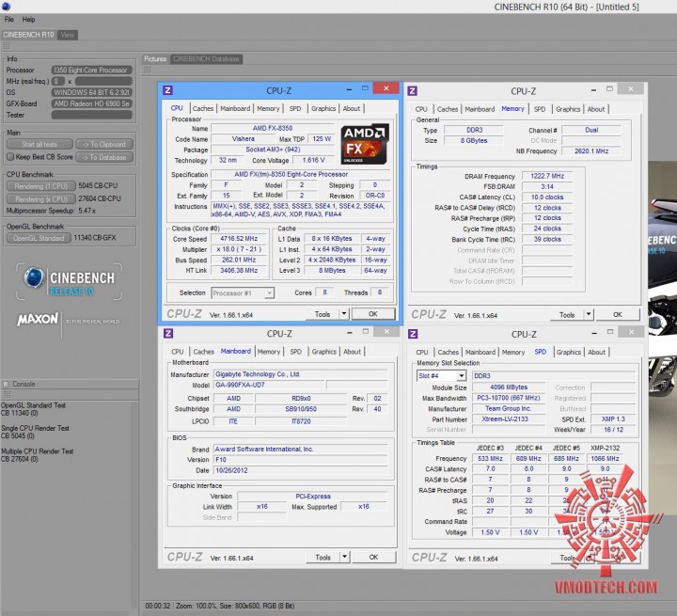Select the Xtreem-LV-2133 part number
The width and height of the screenshot is (677, 616).
(508, 419)
